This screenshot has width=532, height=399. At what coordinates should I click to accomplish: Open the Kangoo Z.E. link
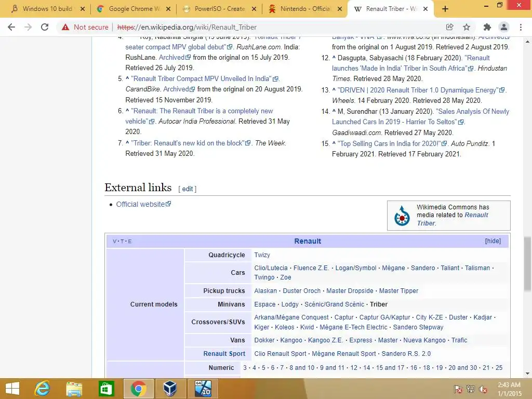point(325,340)
